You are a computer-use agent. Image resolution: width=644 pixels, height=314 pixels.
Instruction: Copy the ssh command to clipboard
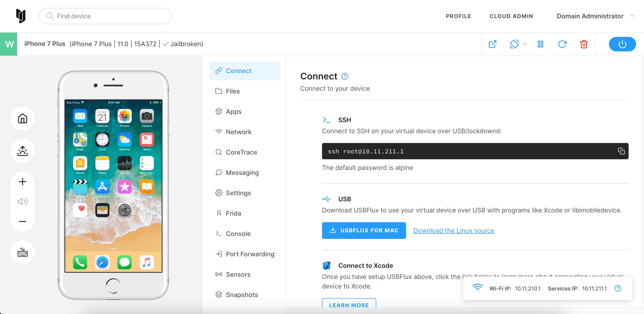pyautogui.click(x=621, y=151)
